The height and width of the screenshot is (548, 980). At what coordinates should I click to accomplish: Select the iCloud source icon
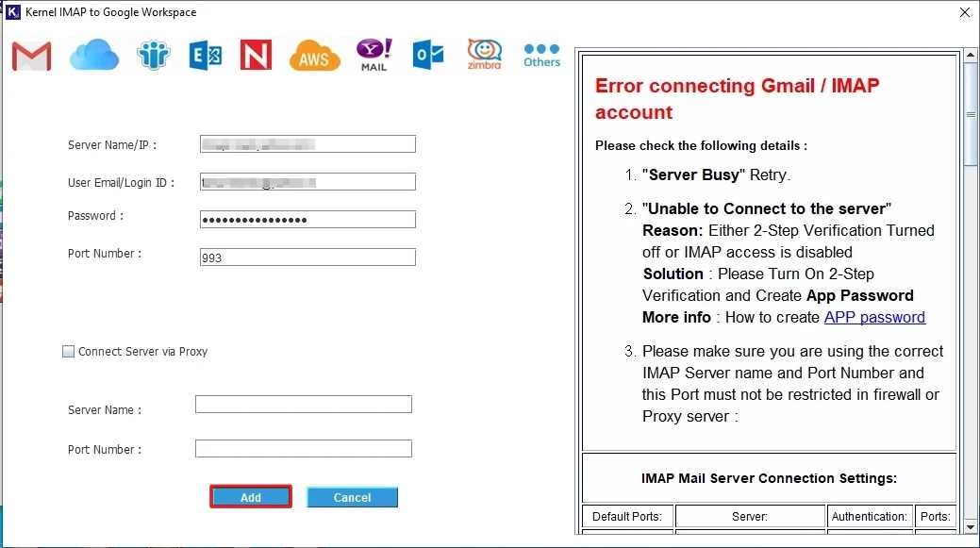coord(93,56)
